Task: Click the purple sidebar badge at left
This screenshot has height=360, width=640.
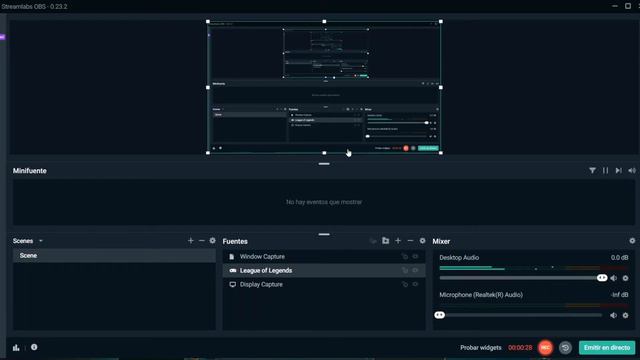Action: tap(2, 37)
